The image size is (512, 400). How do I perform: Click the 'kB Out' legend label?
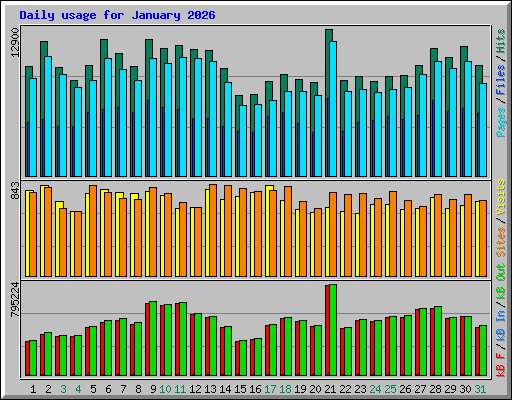501,281
